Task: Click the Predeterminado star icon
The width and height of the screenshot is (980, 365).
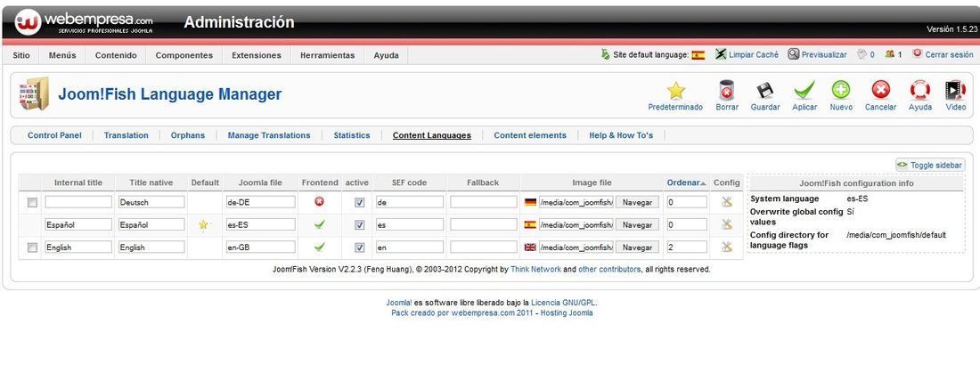Action: 675,91
